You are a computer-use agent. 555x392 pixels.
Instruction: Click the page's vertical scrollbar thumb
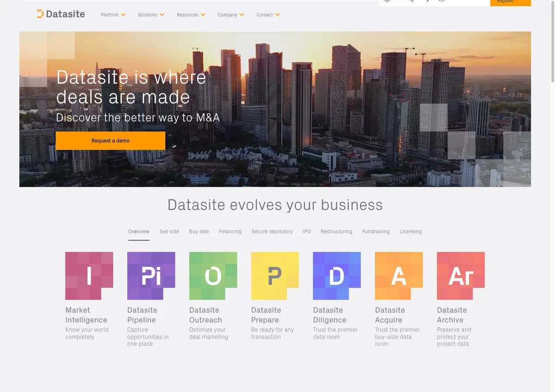552,42
